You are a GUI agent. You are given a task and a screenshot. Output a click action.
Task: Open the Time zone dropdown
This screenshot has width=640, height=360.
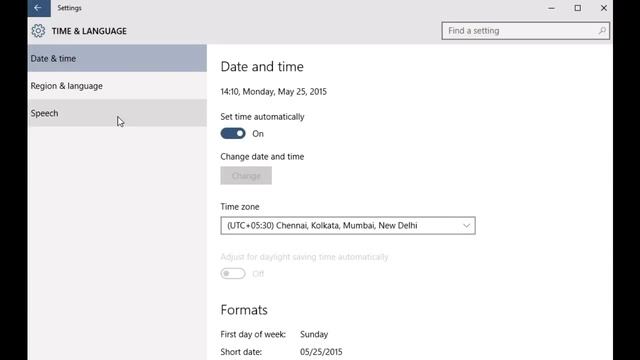tap(348, 225)
